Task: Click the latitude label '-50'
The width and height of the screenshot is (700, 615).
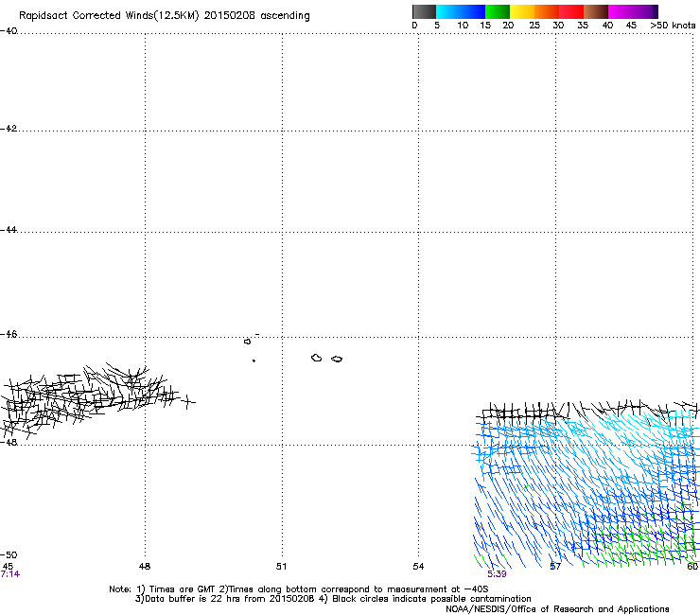Action: click(x=9, y=555)
